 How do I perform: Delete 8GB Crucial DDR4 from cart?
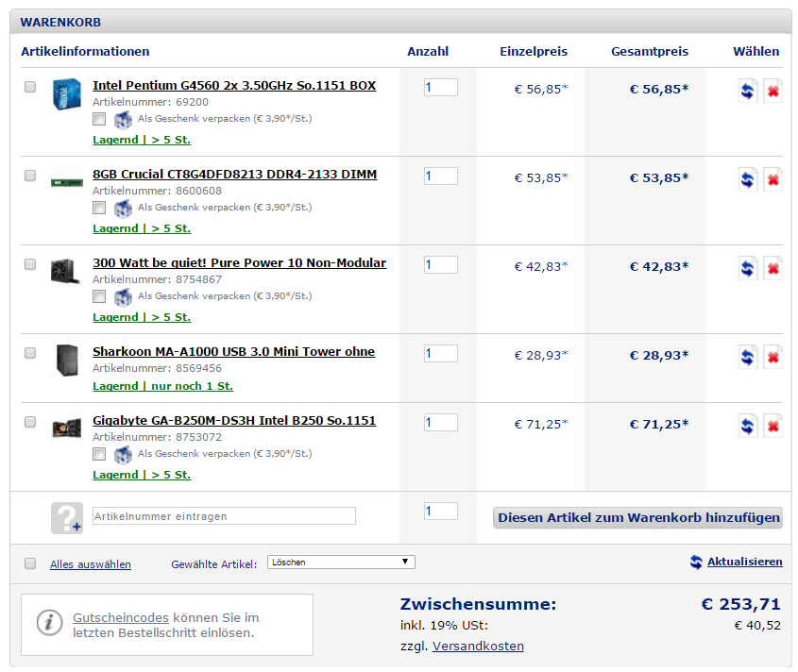773,179
